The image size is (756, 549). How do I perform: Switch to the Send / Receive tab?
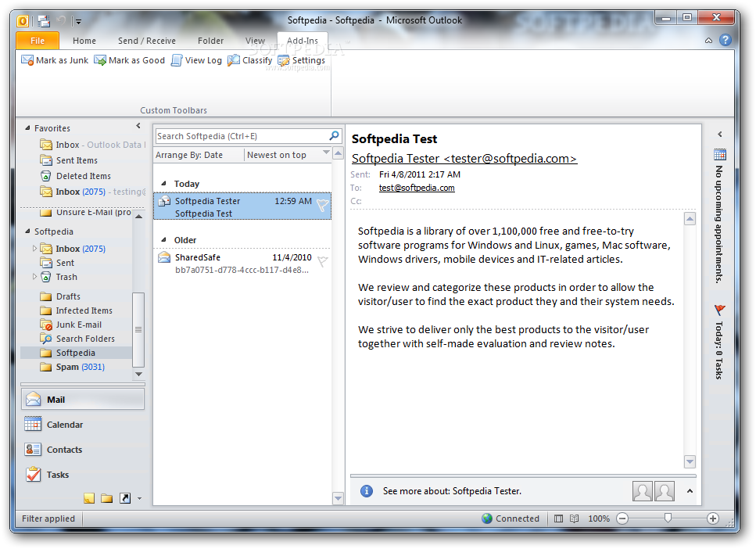click(x=147, y=41)
